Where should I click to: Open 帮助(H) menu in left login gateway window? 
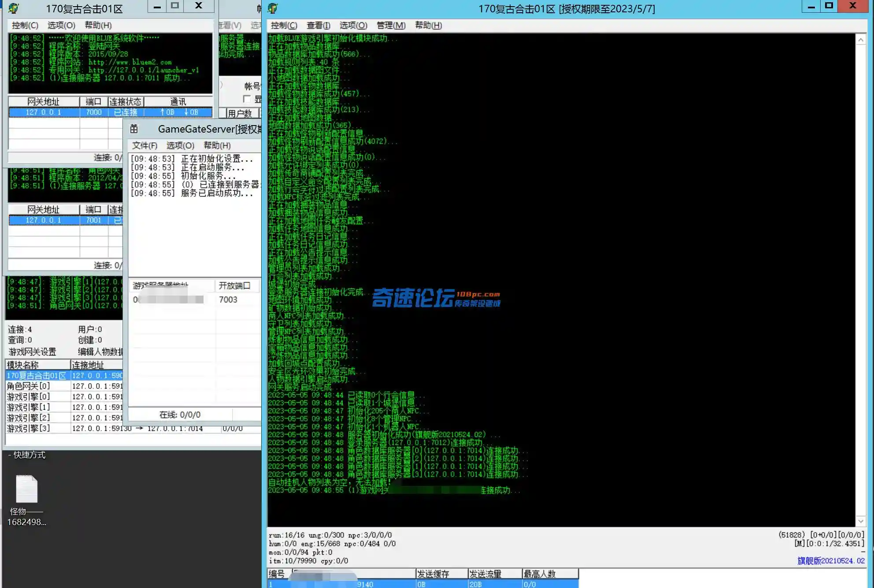pos(98,25)
